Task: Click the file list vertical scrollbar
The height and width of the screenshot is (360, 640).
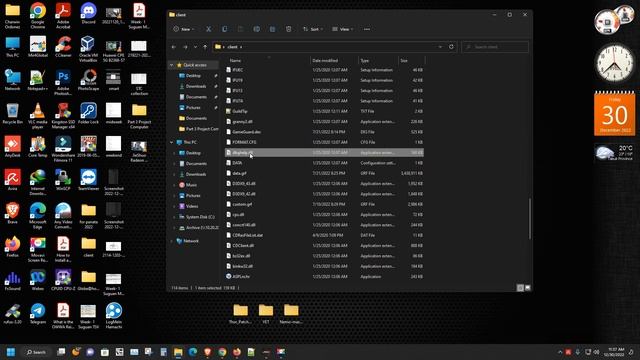Action: [x=530, y=218]
